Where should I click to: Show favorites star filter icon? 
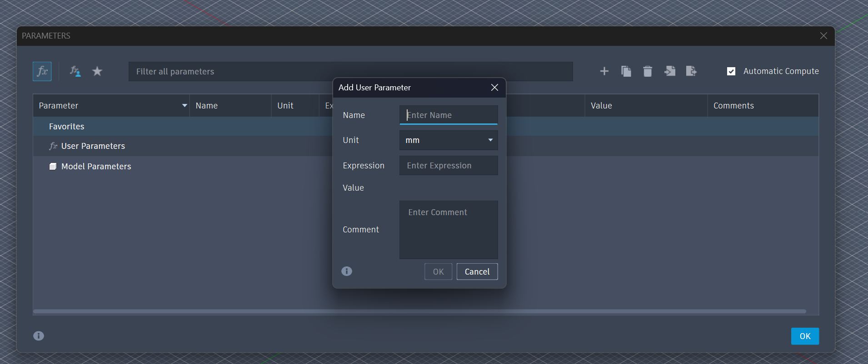click(x=97, y=71)
